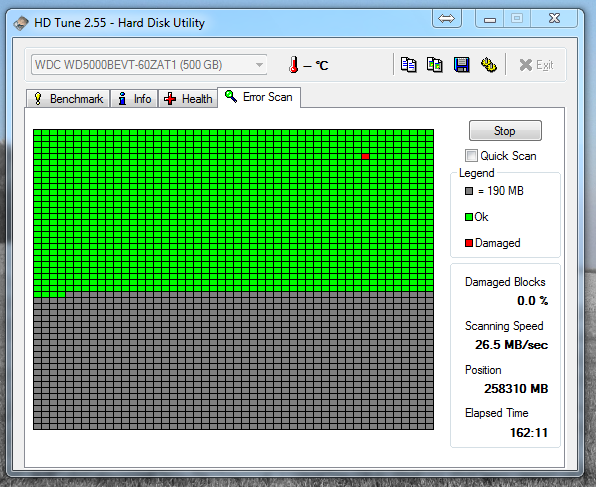Enable the Quick Scan checkbox
The image size is (596, 487).
click(471, 155)
